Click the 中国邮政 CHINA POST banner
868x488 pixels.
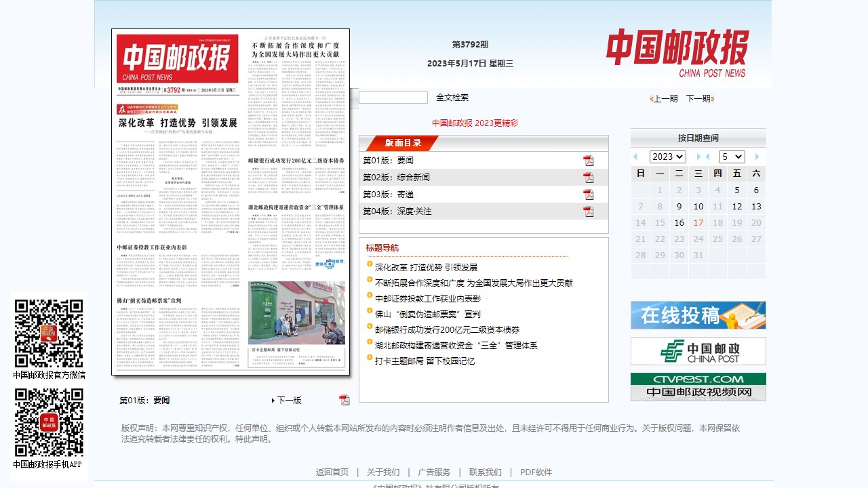click(698, 351)
